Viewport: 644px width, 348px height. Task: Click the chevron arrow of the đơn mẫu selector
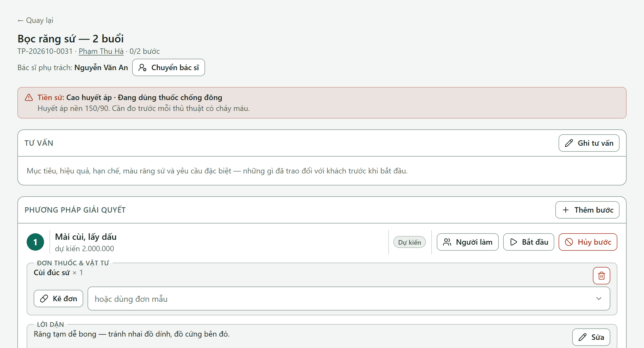599,299
